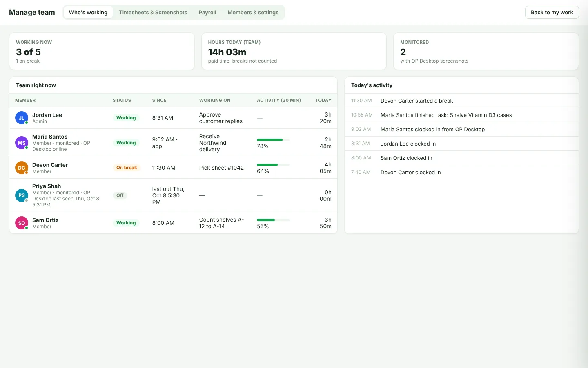Viewport: 588px width, 368px height.
Task: Click Sam Ortiz's Working status badge
Action: (126, 223)
